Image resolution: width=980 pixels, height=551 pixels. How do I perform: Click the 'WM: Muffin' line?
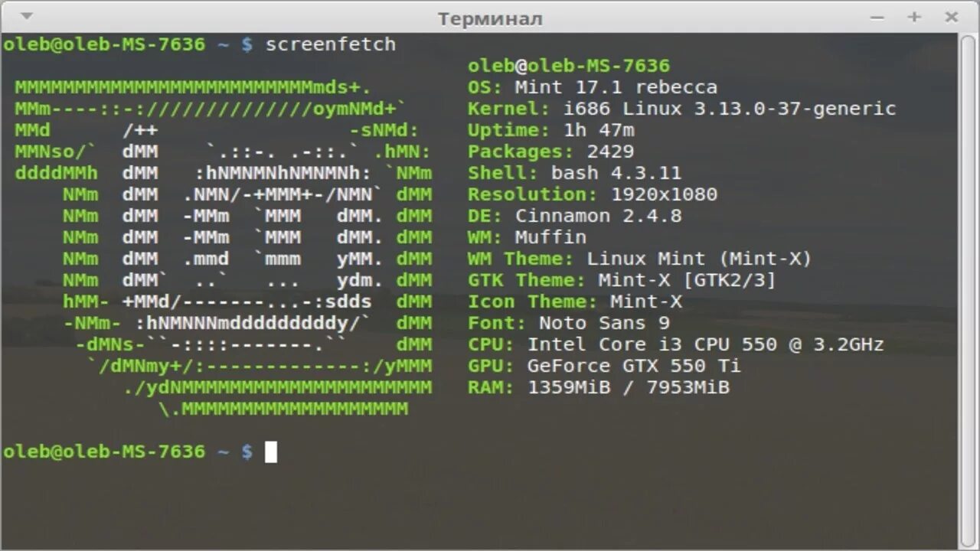click(527, 237)
